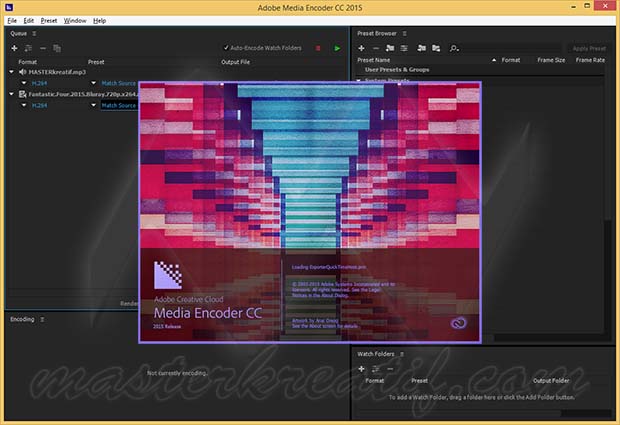
Task: Click sort arrow beside Preset Name header
Action: [x=494, y=60]
